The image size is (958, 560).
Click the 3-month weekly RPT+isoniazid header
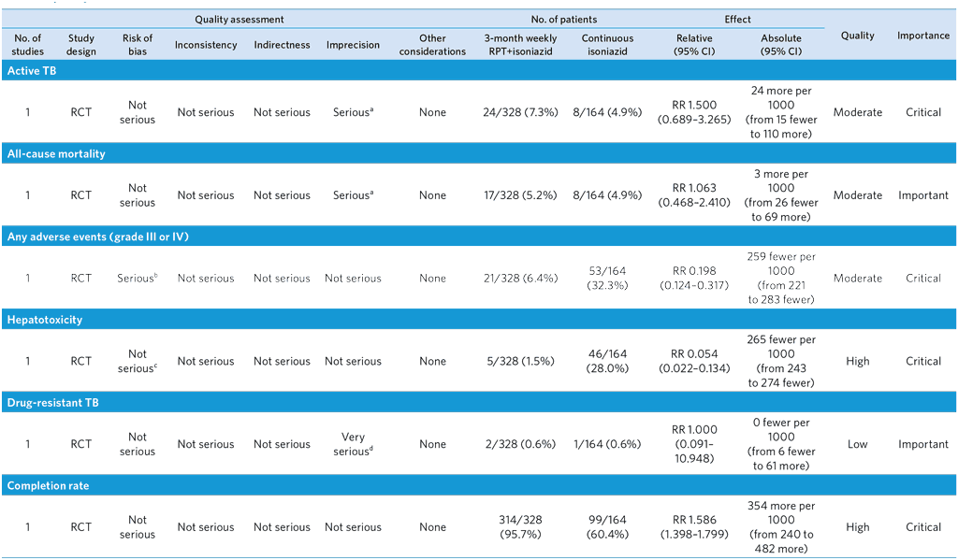(x=521, y=42)
